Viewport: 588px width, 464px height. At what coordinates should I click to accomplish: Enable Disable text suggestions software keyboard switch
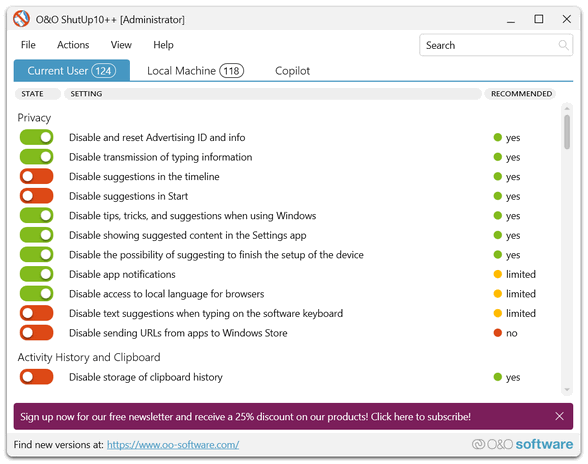tap(36, 313)
